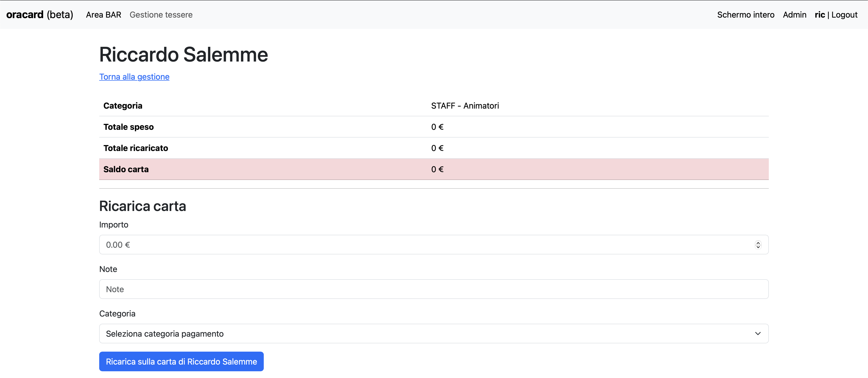This screenshot has width=868, height=378.
Task: Click the Ricarica carta section heading
Action: [143, 206]
